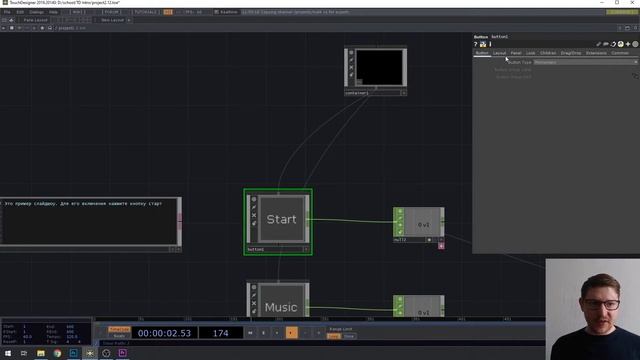Click the pencil comment icon in parameter header
640x360 pixels.
tap(598, 44)
